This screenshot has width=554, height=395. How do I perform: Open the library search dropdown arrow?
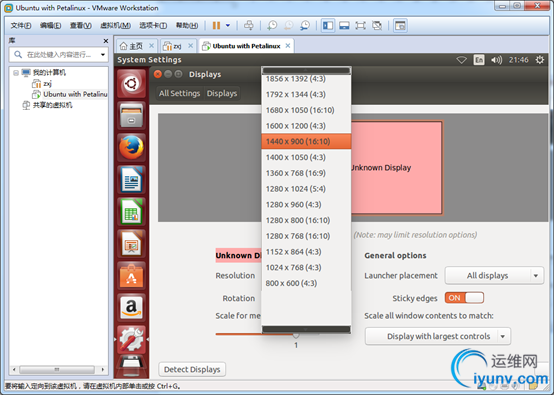pos(103,55)
